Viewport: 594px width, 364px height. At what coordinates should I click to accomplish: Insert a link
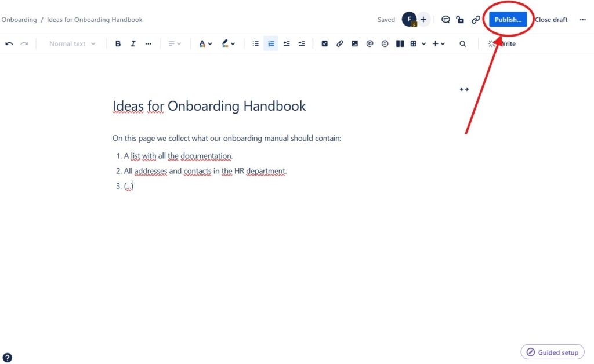(340, 43)
